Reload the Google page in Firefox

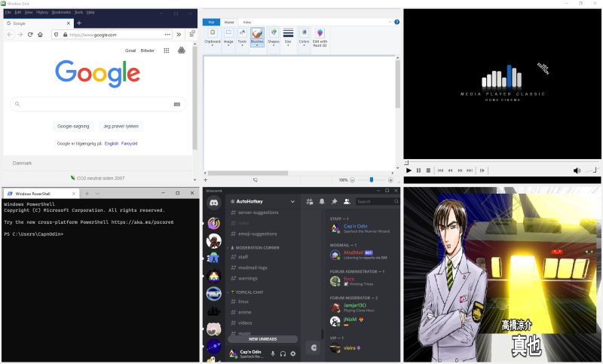point(30,35)
